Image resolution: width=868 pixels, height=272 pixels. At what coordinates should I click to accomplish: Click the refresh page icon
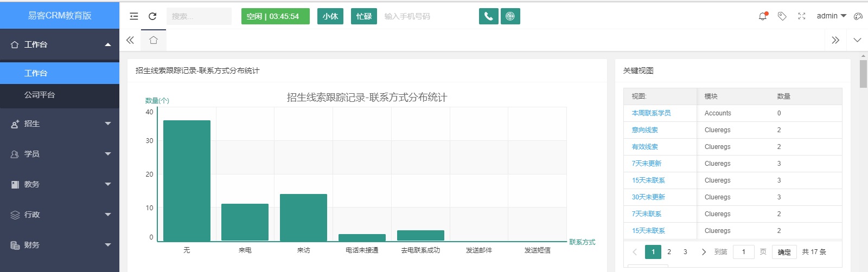click(x=152, y=16)
